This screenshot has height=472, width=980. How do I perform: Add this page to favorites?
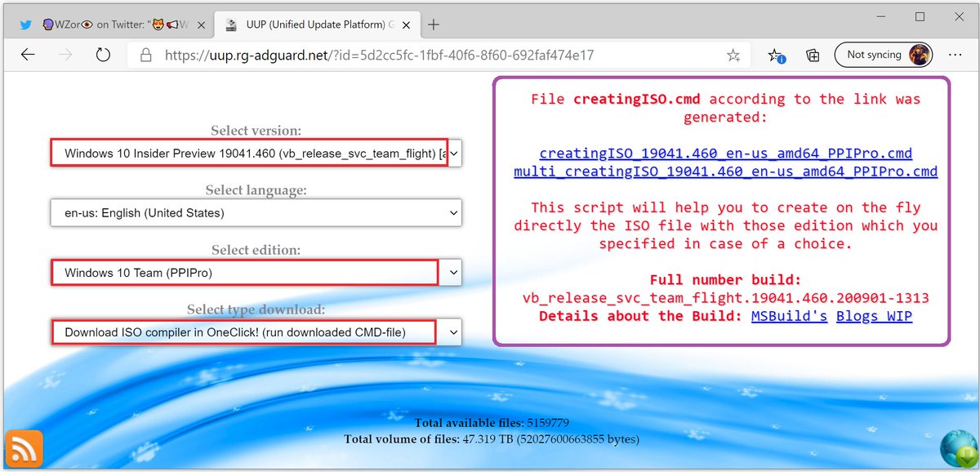[x=733, y=55]
